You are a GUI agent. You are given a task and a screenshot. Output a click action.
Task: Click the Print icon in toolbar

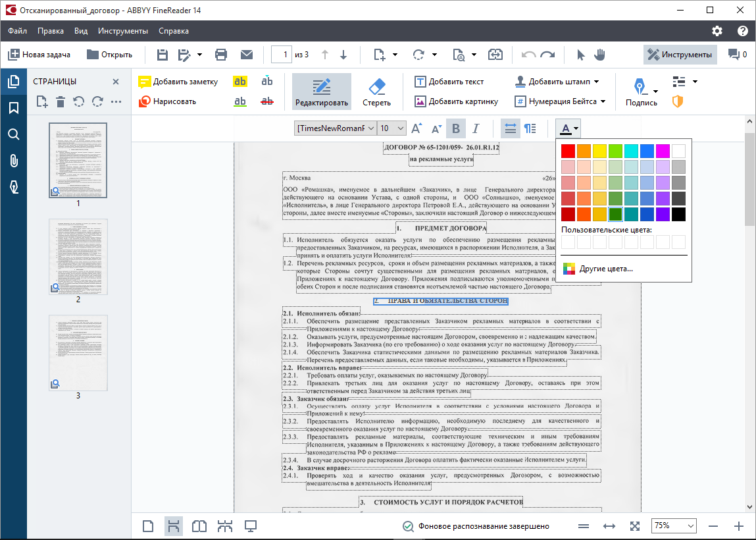click(221, 55)
